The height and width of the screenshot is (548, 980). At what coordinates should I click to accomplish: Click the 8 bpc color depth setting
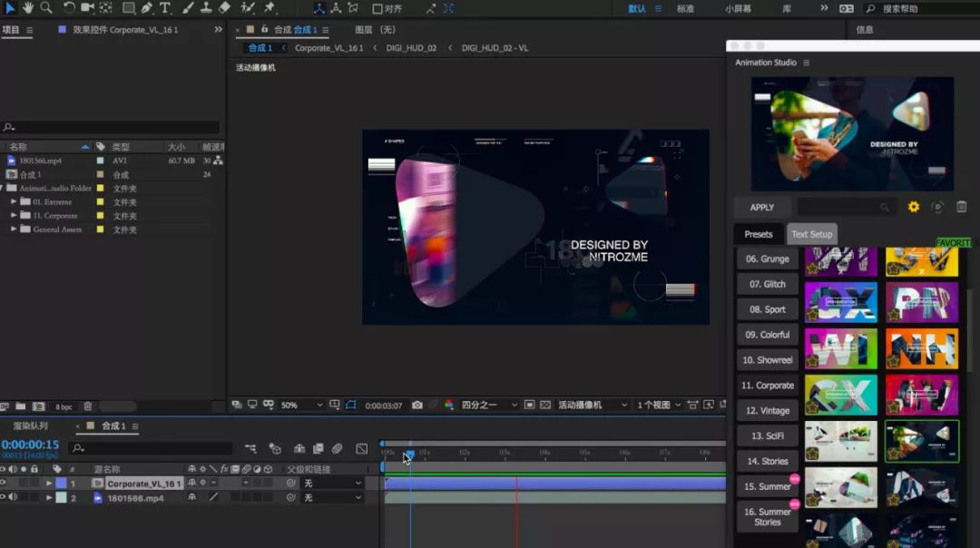tap(64, 406)
